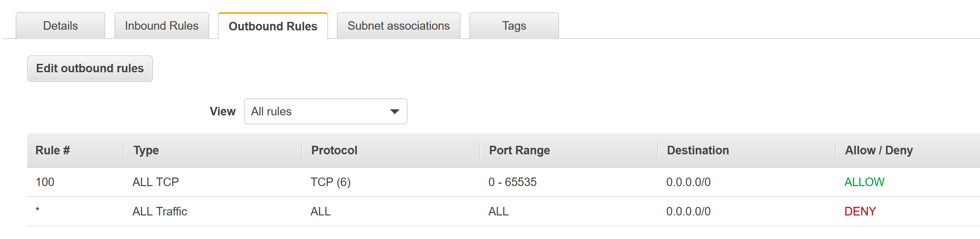Image resolution: width=980 pixels, height=239 pixels.
Task: Open the Subnet associations tab
Action: tap(398, 25)
